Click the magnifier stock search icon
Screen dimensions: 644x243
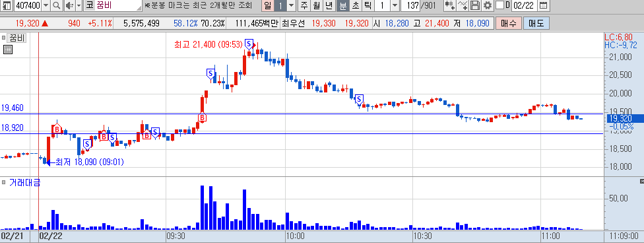point(56,5)
